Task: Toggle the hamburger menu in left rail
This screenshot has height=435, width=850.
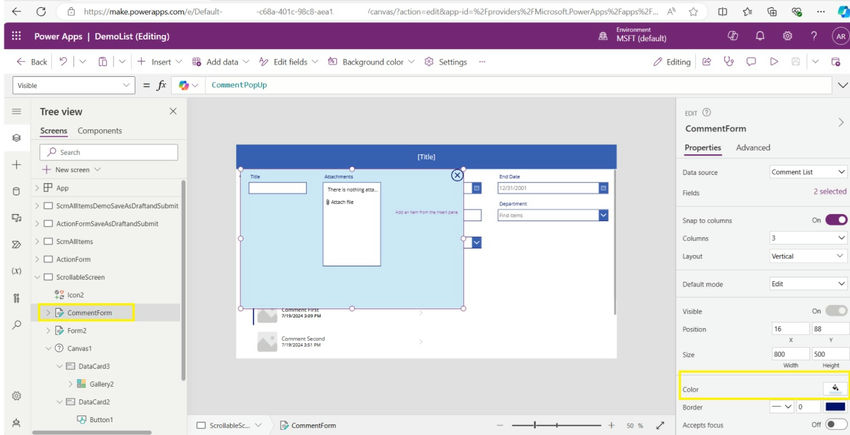Action: [16, 111]
